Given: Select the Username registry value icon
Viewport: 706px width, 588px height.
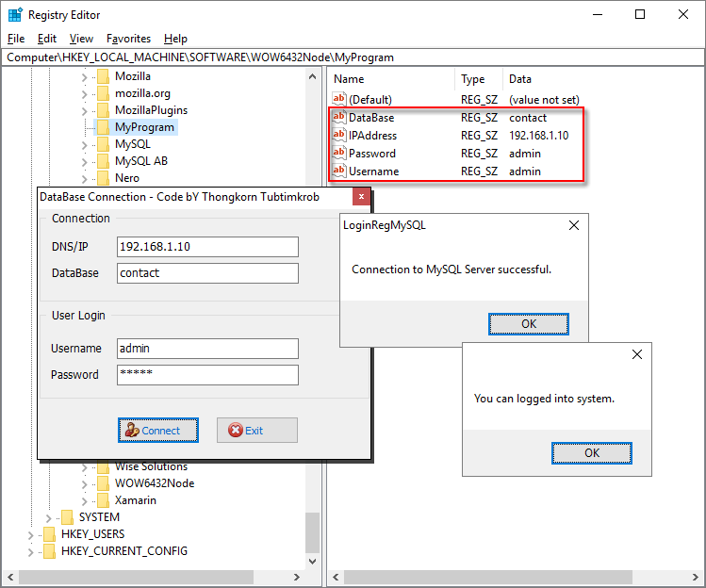Looking at the screenshot, I should (339, 171).
